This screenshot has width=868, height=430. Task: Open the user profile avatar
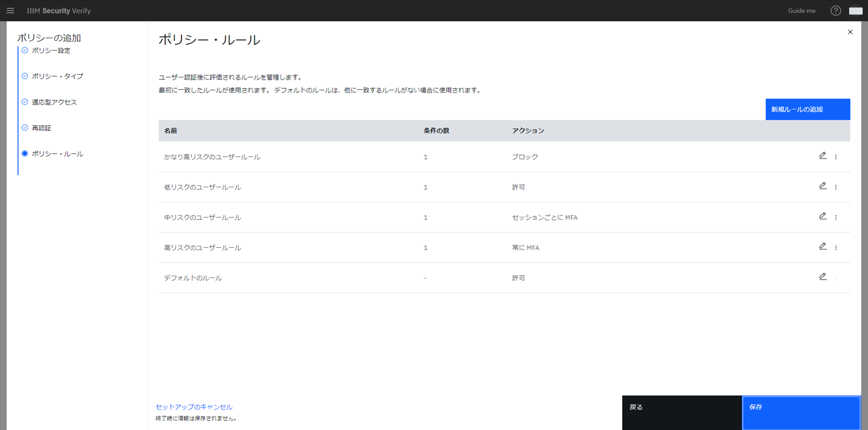856,11
